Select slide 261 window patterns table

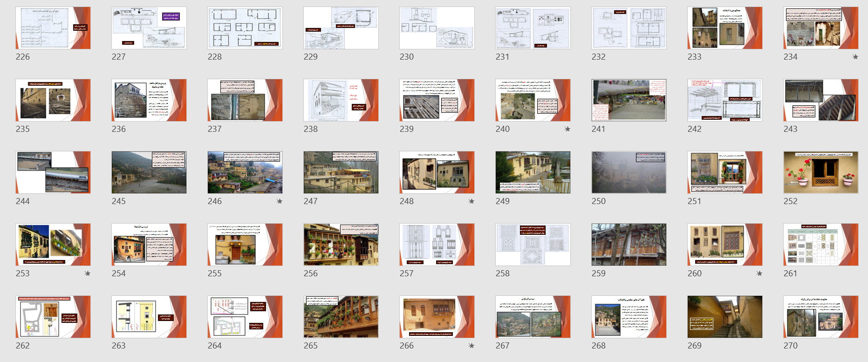coord(821,245)
